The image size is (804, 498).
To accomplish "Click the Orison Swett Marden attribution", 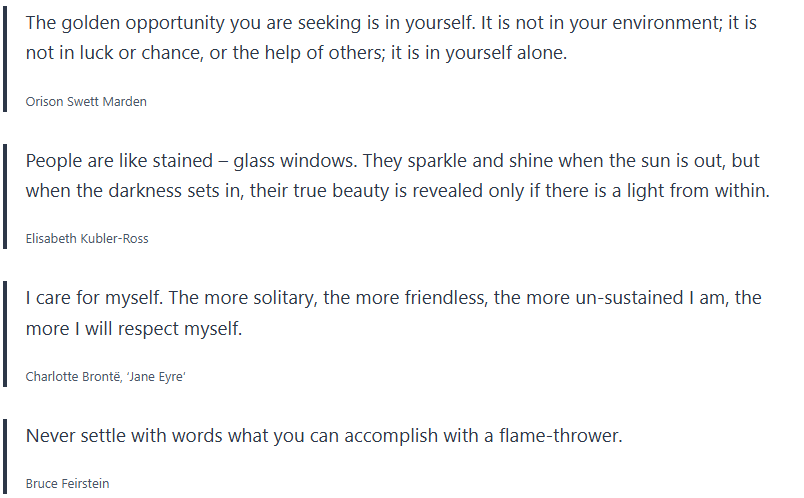I will point(86,102).
